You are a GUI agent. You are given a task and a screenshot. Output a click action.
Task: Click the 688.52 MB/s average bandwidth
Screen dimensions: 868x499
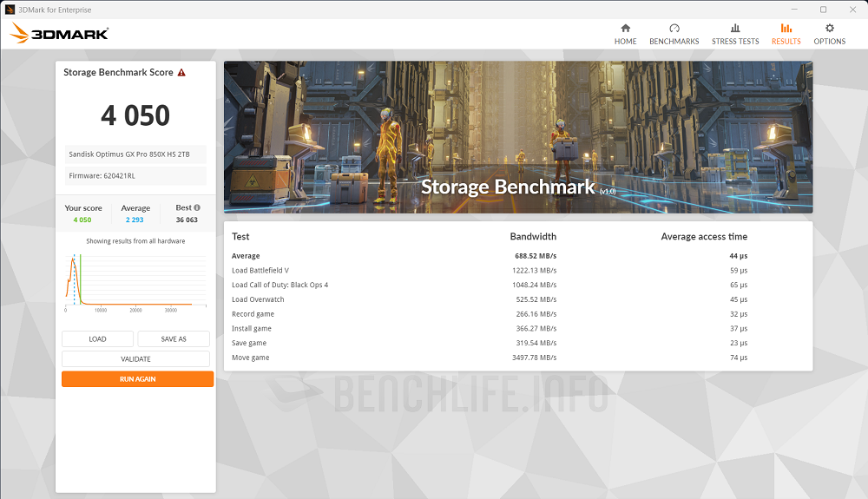[536, 256]
